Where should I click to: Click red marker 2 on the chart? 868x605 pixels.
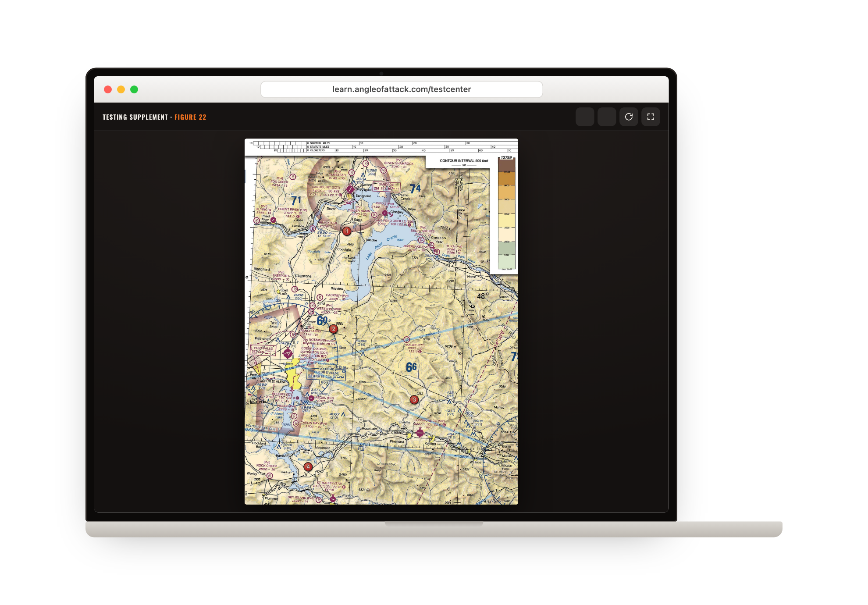[334, 329]
